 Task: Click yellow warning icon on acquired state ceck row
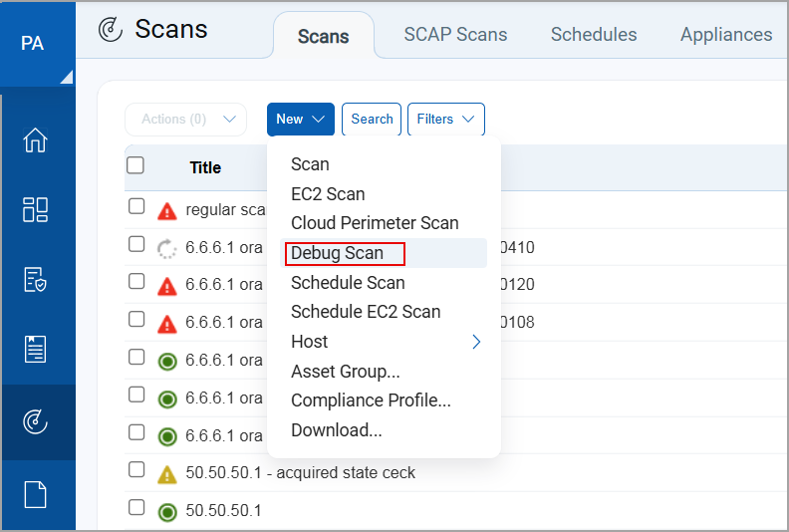(x=167, y=474)
